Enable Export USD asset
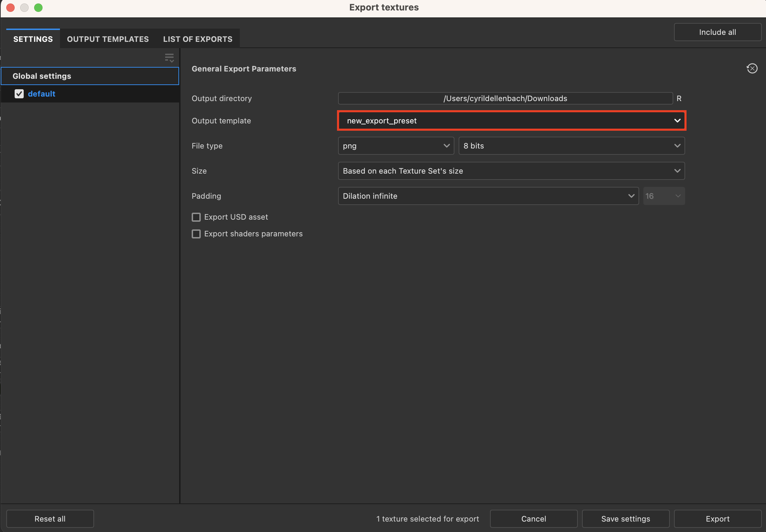Image resolution: width=766 pixels, height=532 pixels. click(196, 217)
